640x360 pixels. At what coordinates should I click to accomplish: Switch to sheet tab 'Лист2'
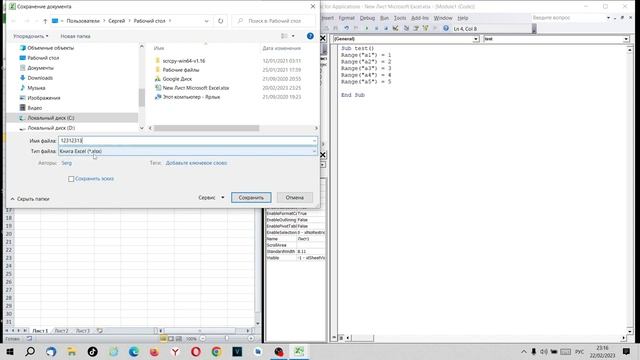[61, 331]
